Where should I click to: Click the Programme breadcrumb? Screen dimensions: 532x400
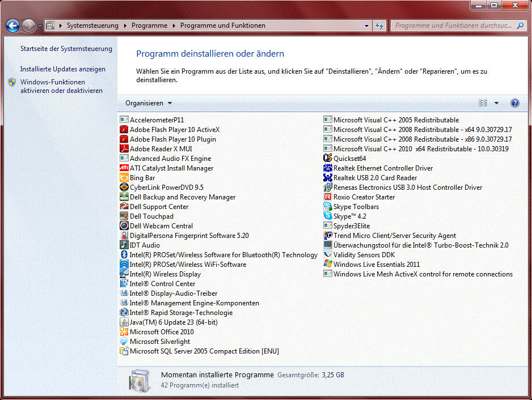pos(149,25)
